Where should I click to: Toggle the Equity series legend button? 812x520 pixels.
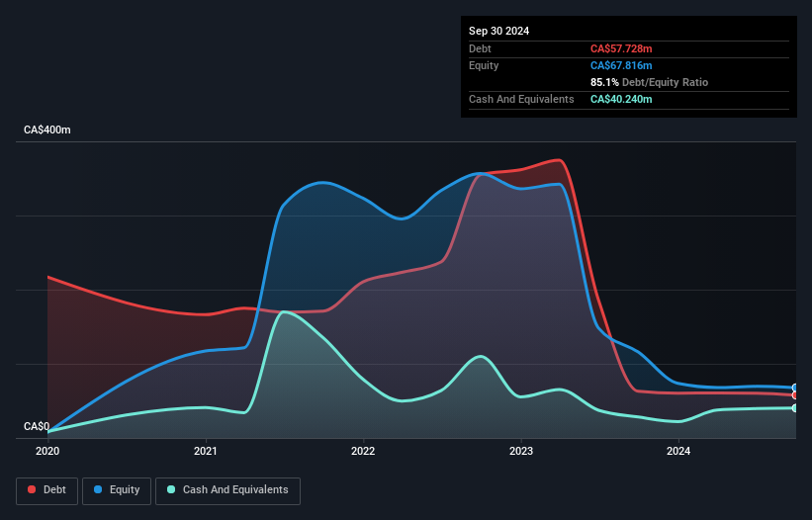click(117, 490)
